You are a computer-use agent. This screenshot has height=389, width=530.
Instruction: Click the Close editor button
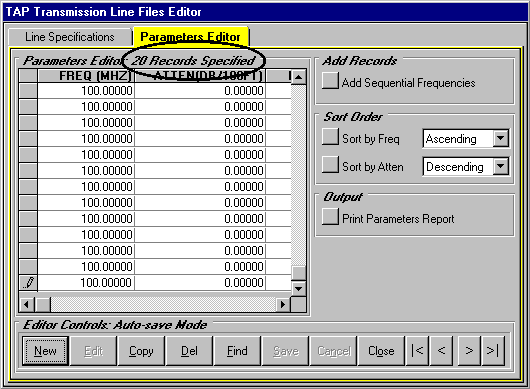(381, 351)
